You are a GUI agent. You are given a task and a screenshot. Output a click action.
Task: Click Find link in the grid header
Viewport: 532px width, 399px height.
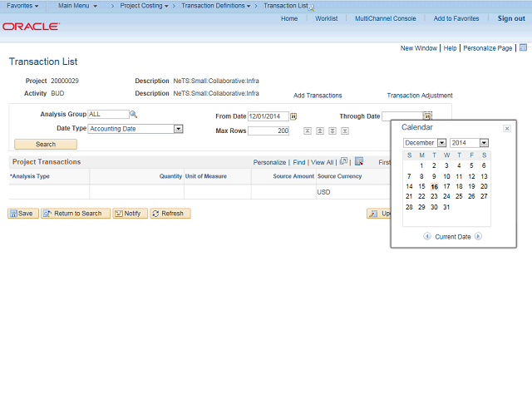pyautogui.click(x=299, y=163)
